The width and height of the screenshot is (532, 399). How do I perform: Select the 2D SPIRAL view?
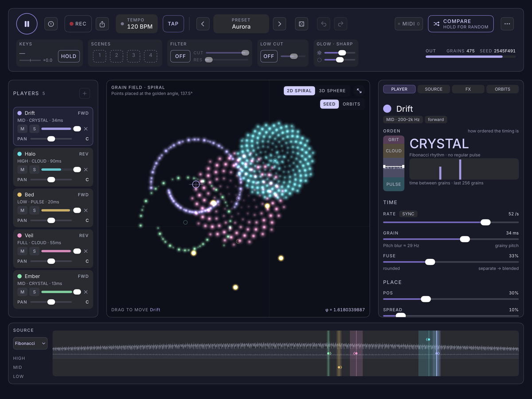tap(299, 91)
